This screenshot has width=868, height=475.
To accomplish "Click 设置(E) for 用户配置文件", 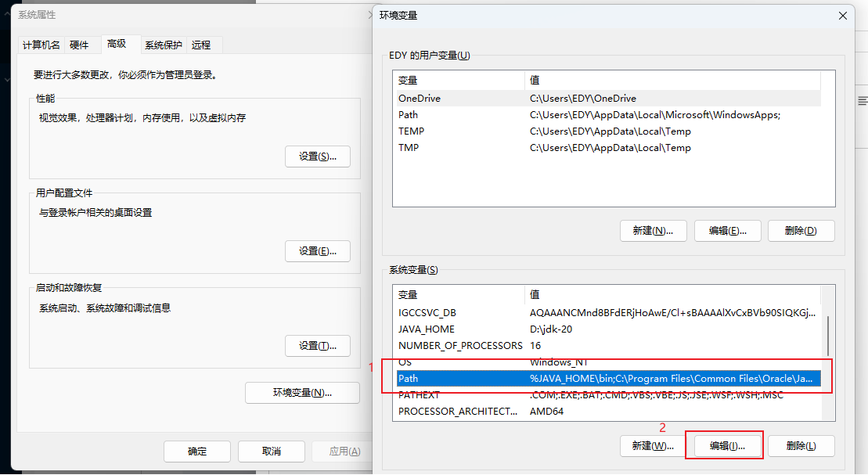I will (x=317, y=251).
